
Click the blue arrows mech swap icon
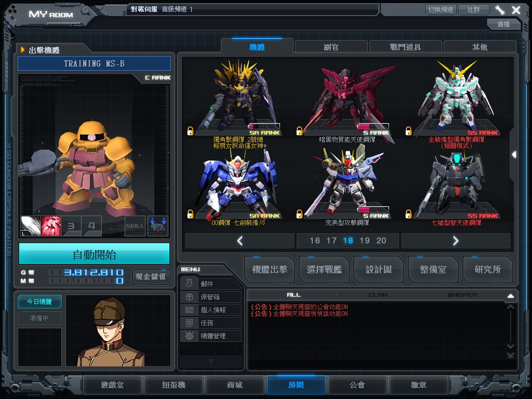click(158, 225)
